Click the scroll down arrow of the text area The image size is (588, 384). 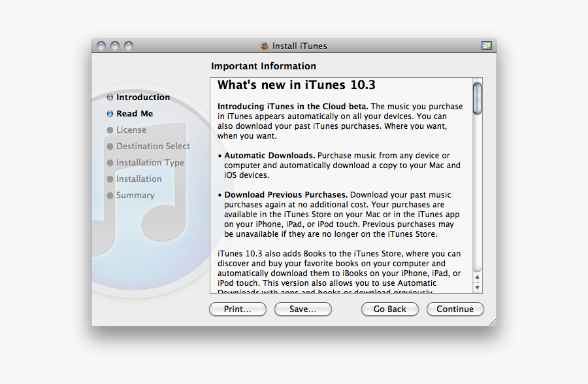coord(478,288)
